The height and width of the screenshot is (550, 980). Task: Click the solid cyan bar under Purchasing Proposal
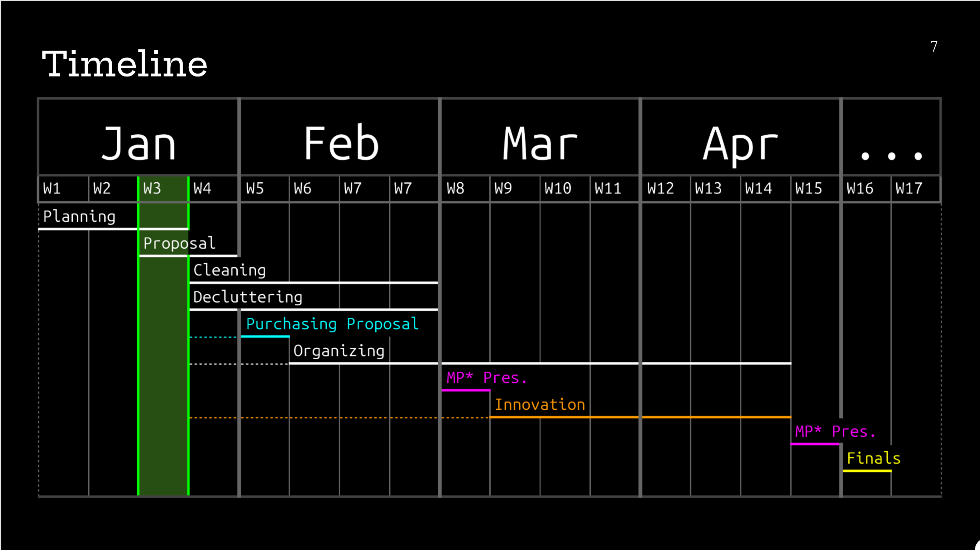(265, 337)
